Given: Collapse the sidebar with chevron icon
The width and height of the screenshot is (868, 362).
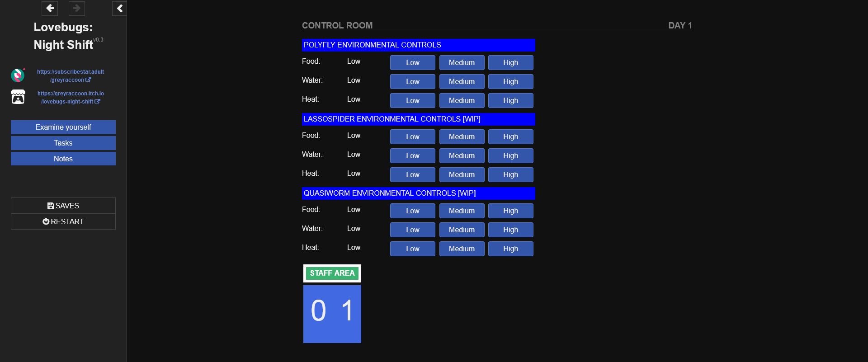Looking at the screenshot, I should (119, 8).
